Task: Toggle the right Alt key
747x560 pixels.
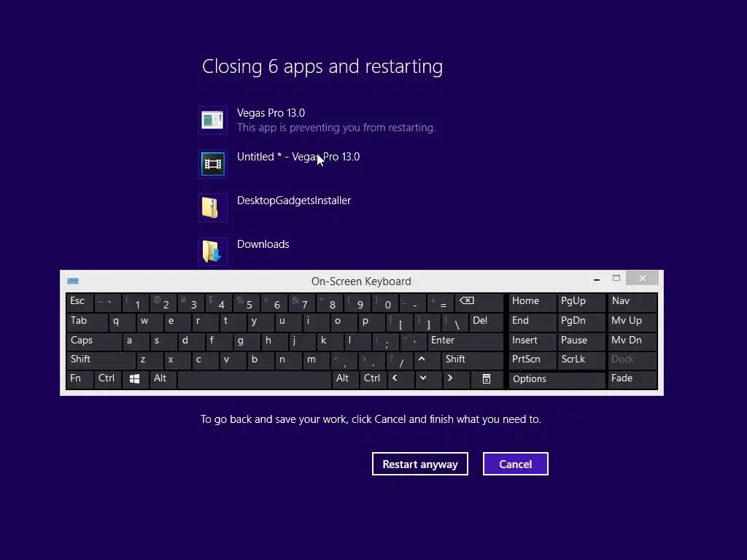Action: (345, 379)
